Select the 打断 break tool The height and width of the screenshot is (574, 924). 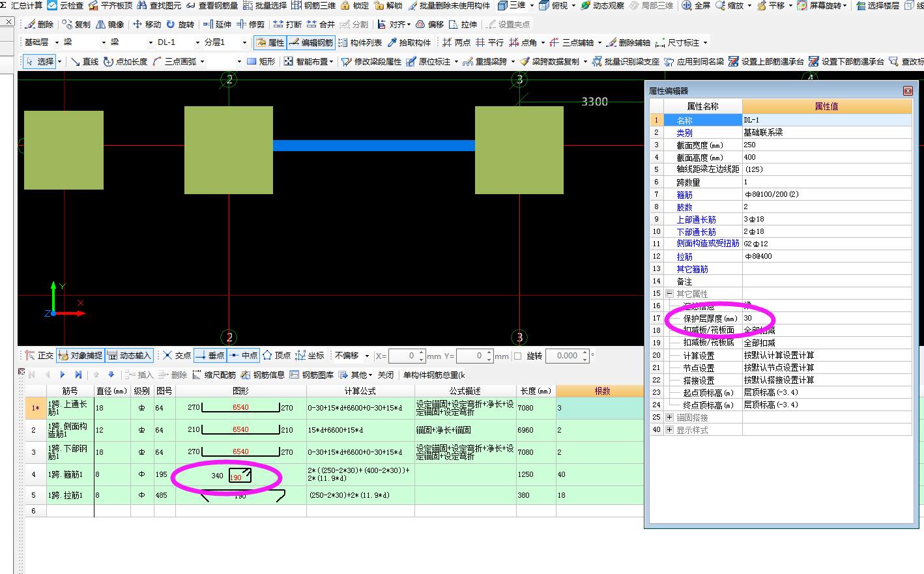pos(287,24)
